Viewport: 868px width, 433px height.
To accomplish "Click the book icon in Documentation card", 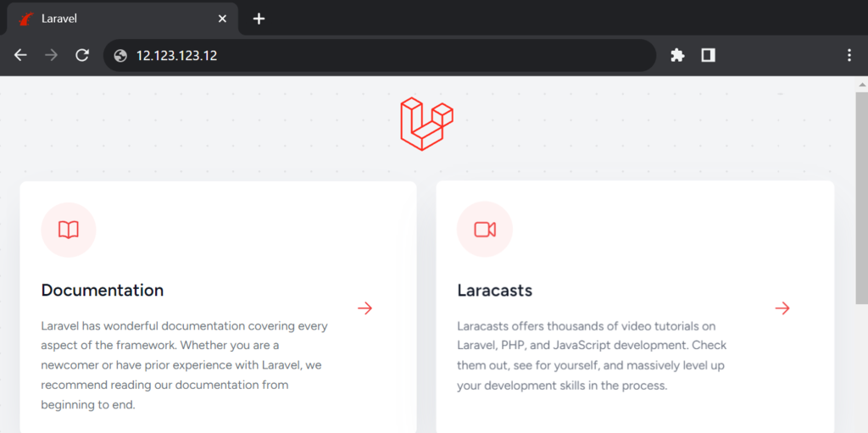I will (69, 230).
